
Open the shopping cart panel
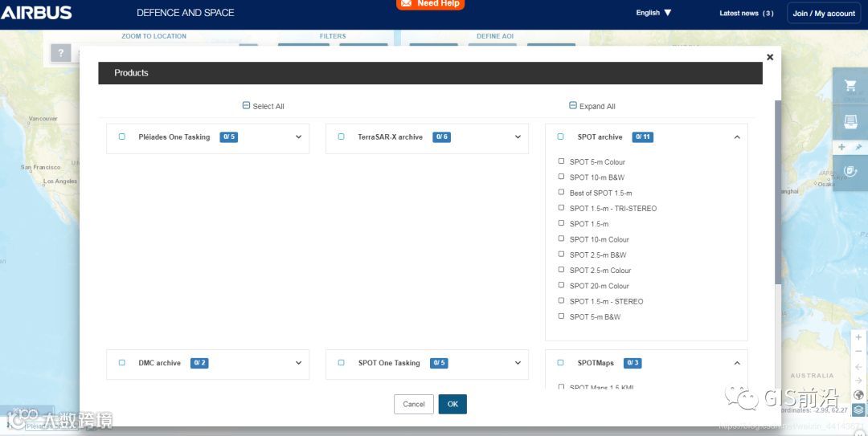[x=850, y=85]
